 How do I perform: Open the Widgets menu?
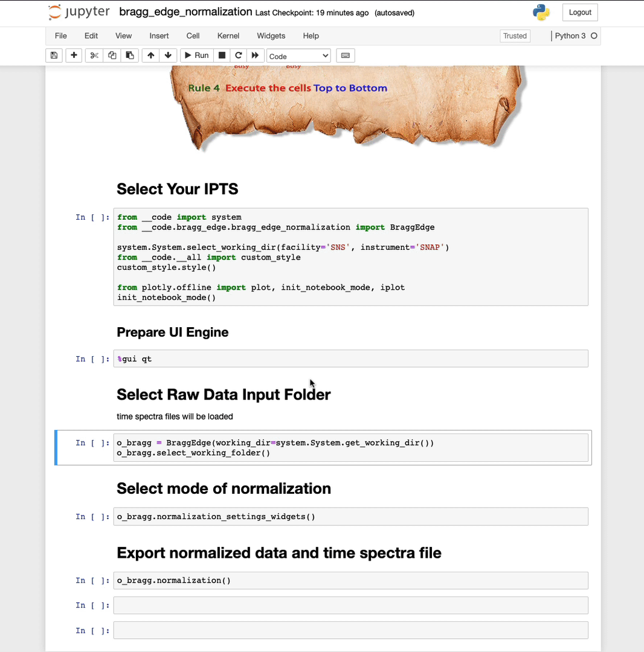pos(271,36)
